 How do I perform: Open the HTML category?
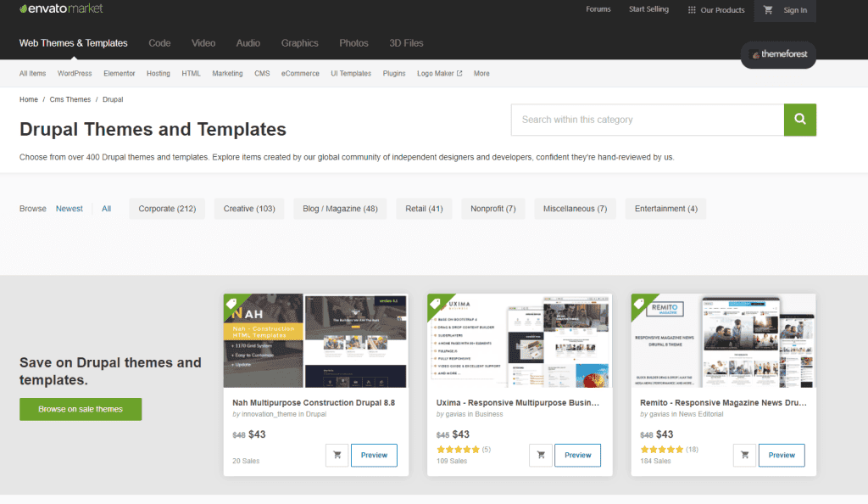[191, 74]
